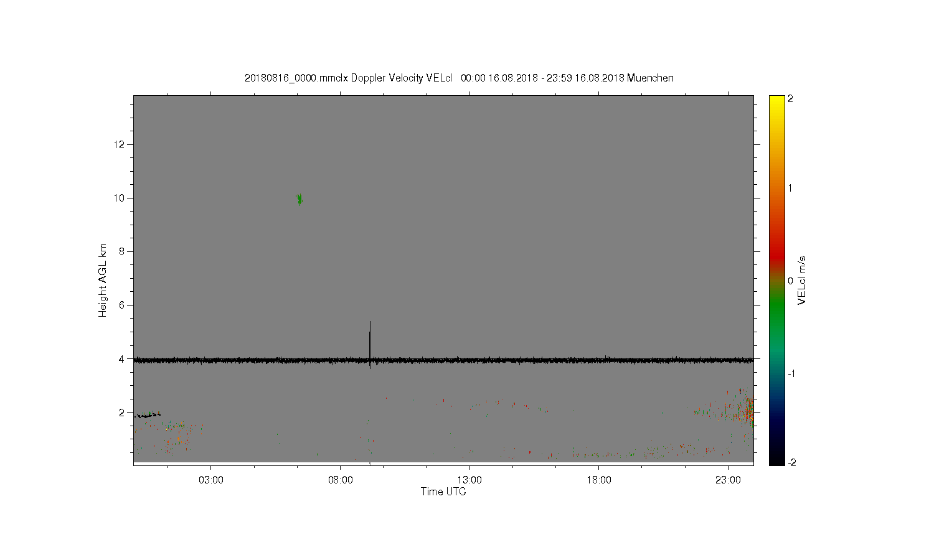Click the height tick label '6'
This screenshot has height=560, width=934.
(123, 305)
